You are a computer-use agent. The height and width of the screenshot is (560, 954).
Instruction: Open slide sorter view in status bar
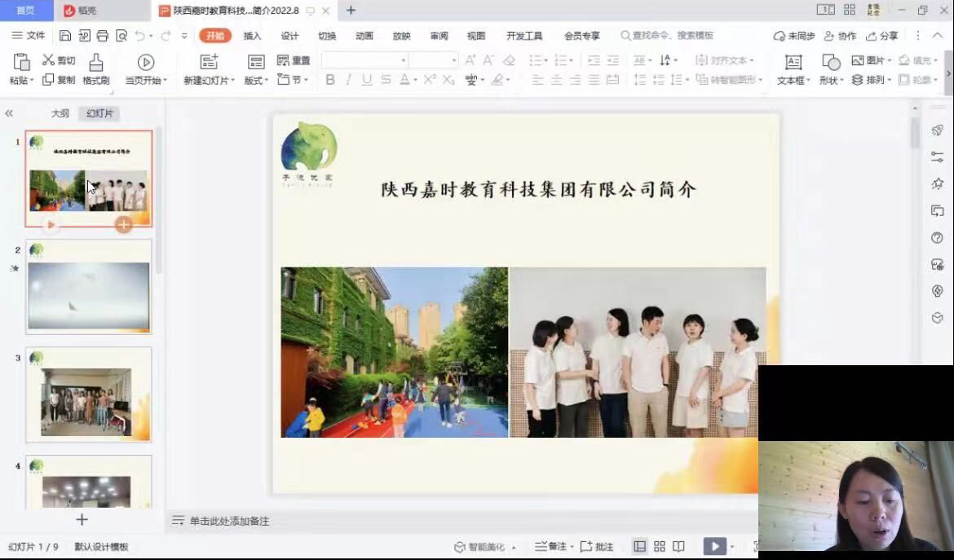coord(660,546)
